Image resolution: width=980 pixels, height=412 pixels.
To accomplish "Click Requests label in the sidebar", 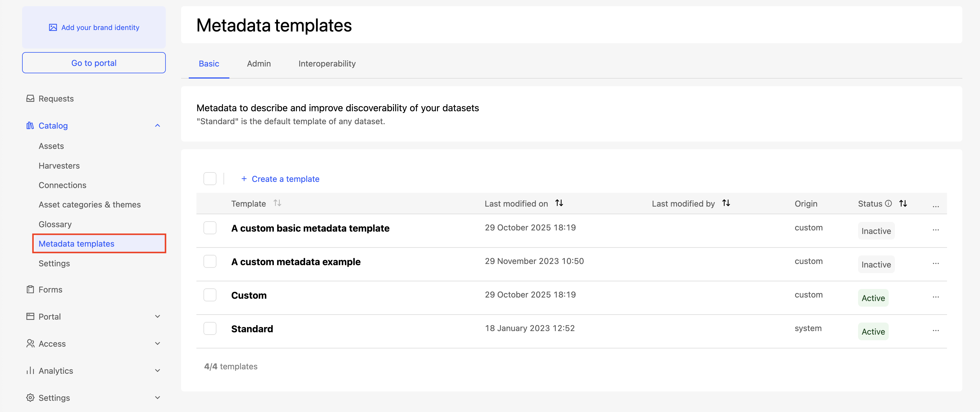I will 56,99.
